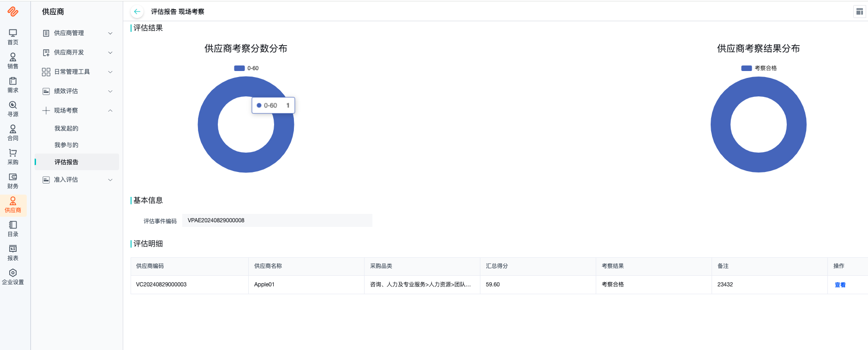
Task: Toggle the 0-60 legend swatch
Action: [x=239, y=68]
